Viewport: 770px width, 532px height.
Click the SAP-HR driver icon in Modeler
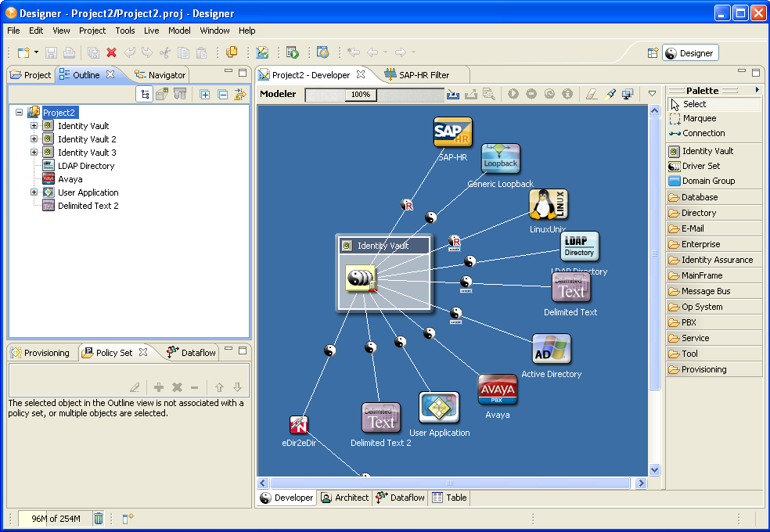(453, 132)
